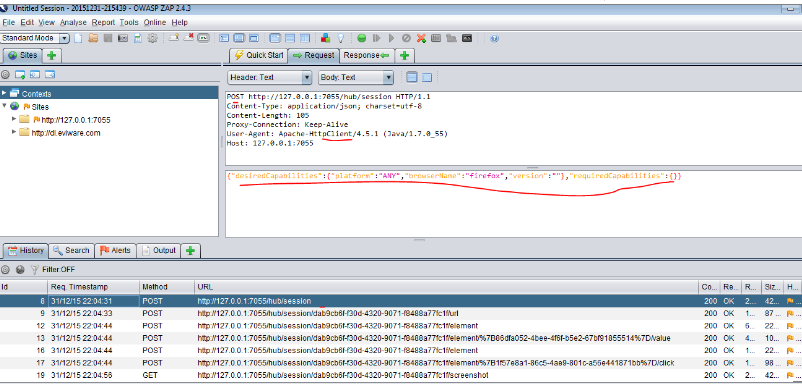Open the Standard Mode dropdown
The image size is (802, 384).
click(35, 38)
